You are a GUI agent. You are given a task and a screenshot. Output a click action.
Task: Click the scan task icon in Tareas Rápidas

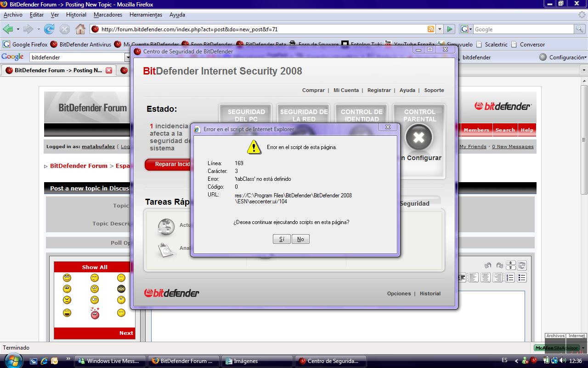tap(166, 250)
